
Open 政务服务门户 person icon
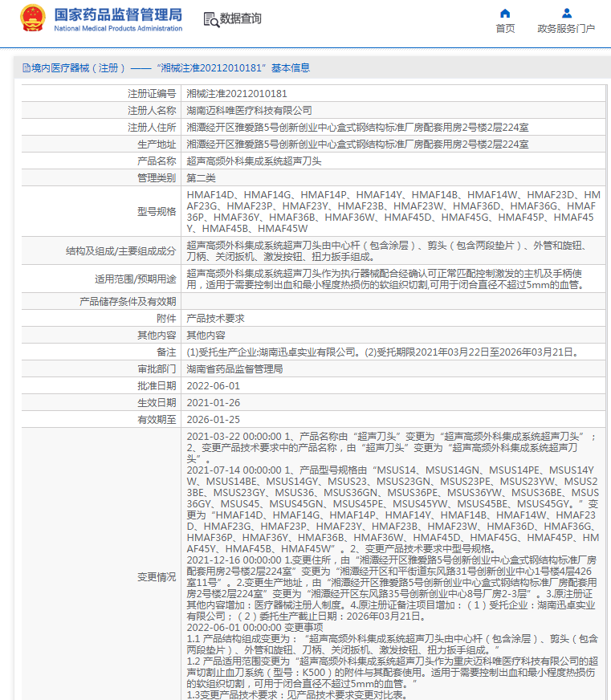click(x=566, y=14)
